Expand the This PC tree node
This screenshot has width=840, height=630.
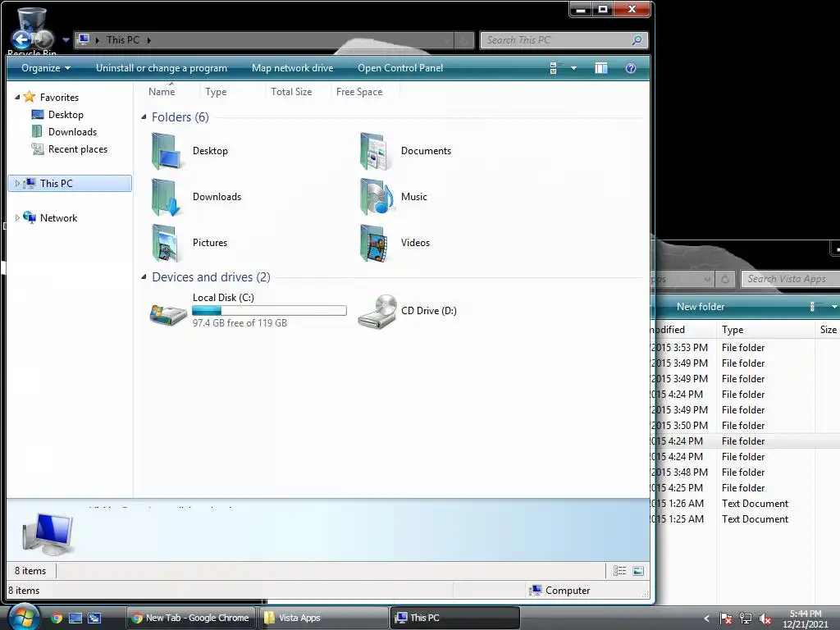click(17, 183)
